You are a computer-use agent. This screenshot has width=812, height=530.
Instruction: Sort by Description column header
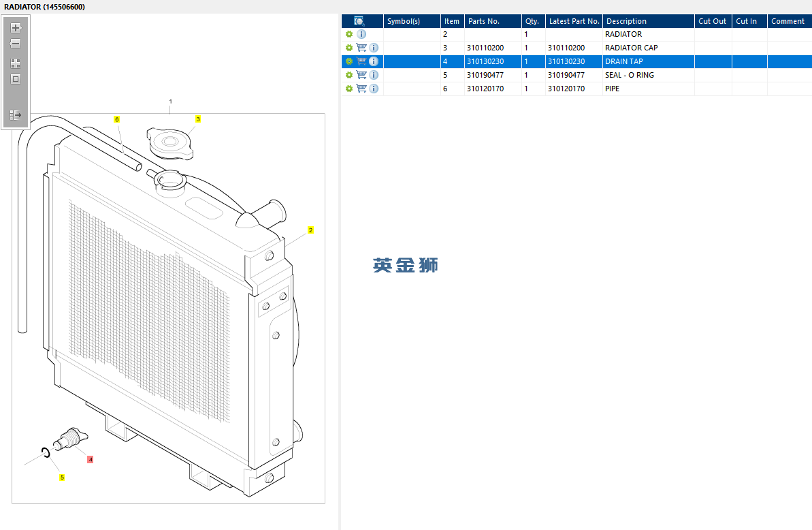coord(649,21)
